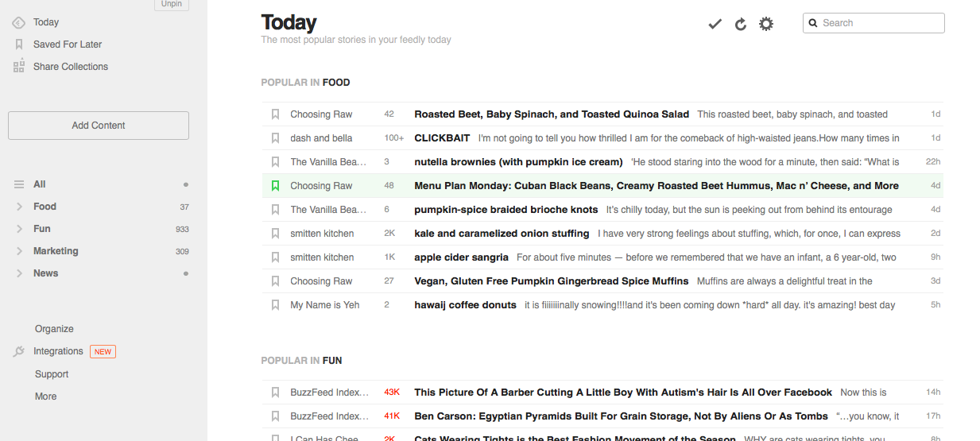
Task: Save the apple cider sangria story for later
Action: (x=275, y=257)
